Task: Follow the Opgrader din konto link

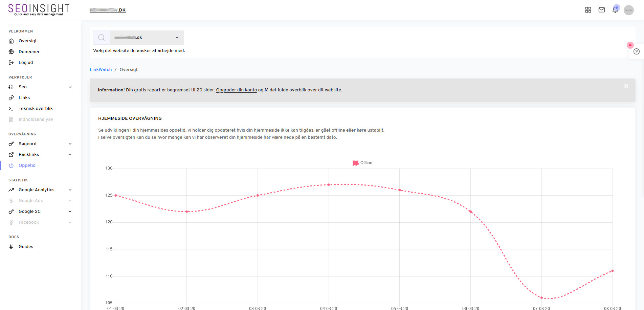Action: coord(236,90)
